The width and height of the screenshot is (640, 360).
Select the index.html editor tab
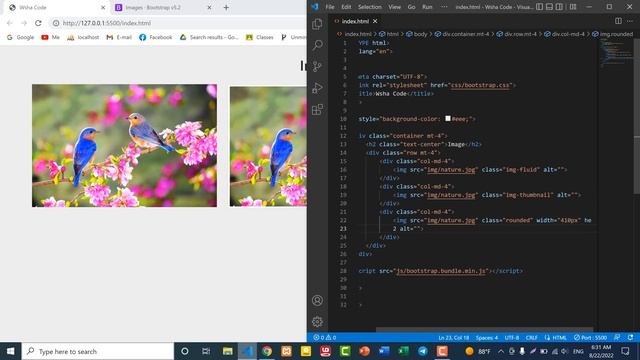tap(356, 21)
